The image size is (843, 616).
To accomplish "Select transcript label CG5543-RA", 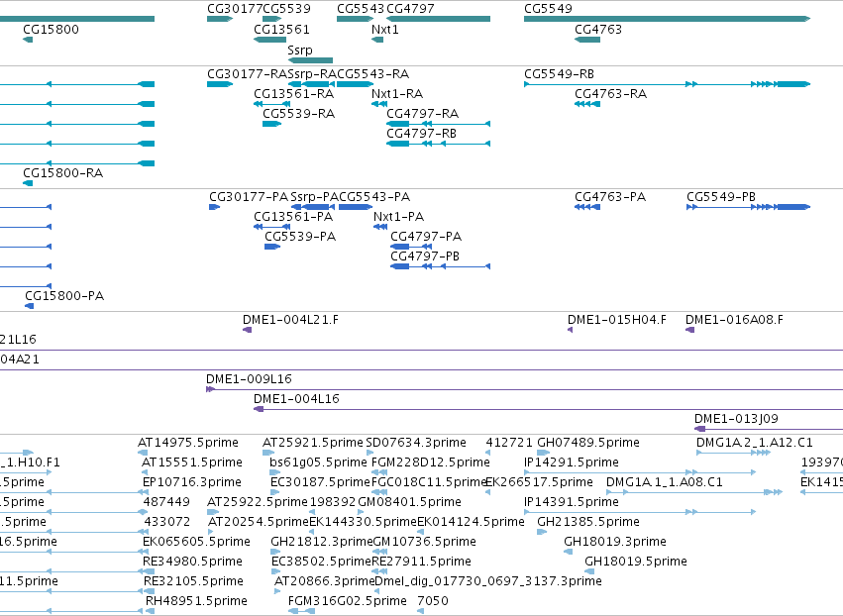I will tap(373, 73).
